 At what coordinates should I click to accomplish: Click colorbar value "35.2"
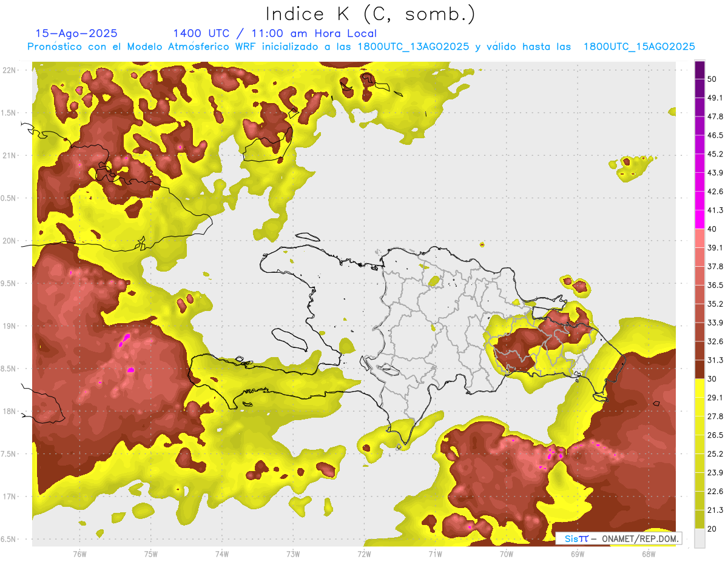pos(715,304)
